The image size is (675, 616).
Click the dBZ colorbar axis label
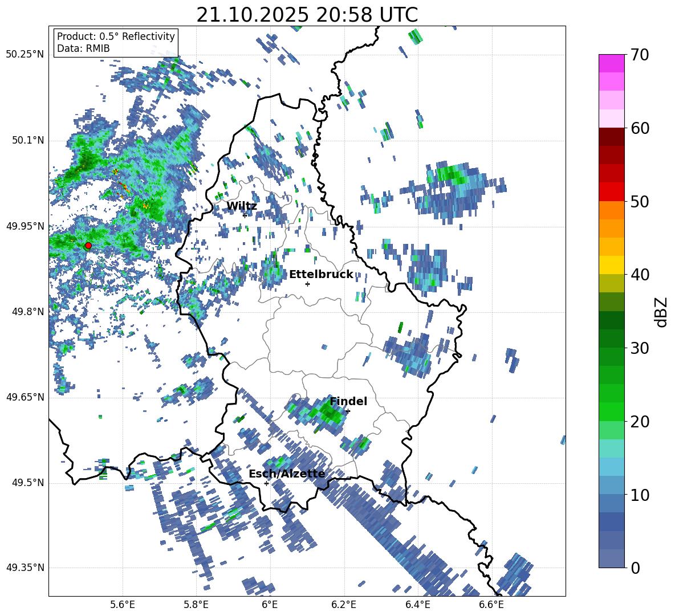[x=661, y=312]
